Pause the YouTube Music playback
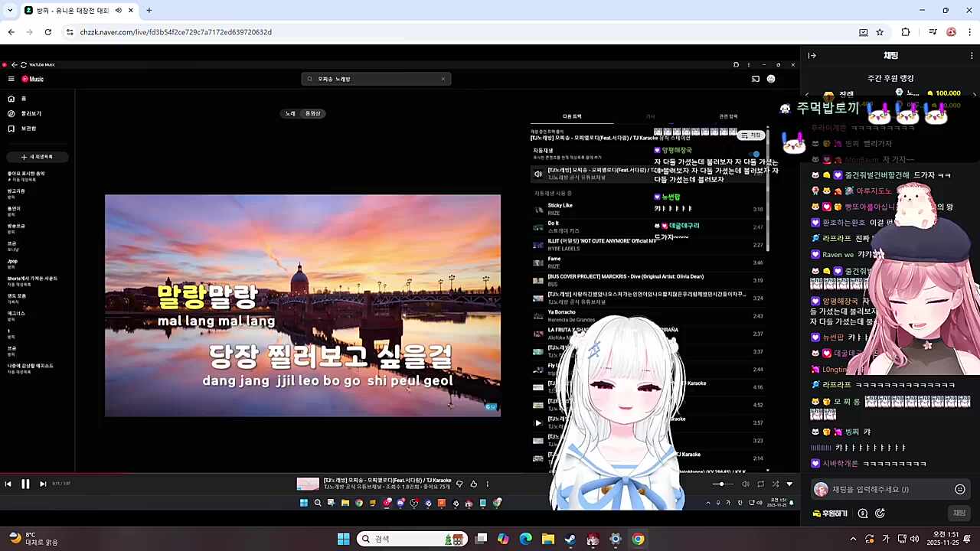The height and width of the screenshot is (551, 980). (25, 484)
